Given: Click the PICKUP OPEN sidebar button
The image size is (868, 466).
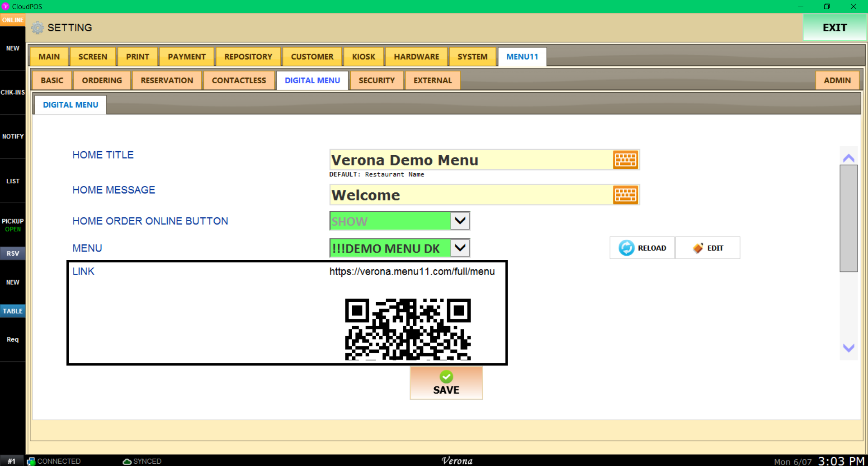Looking at the screenshot, I should [13, 225].
